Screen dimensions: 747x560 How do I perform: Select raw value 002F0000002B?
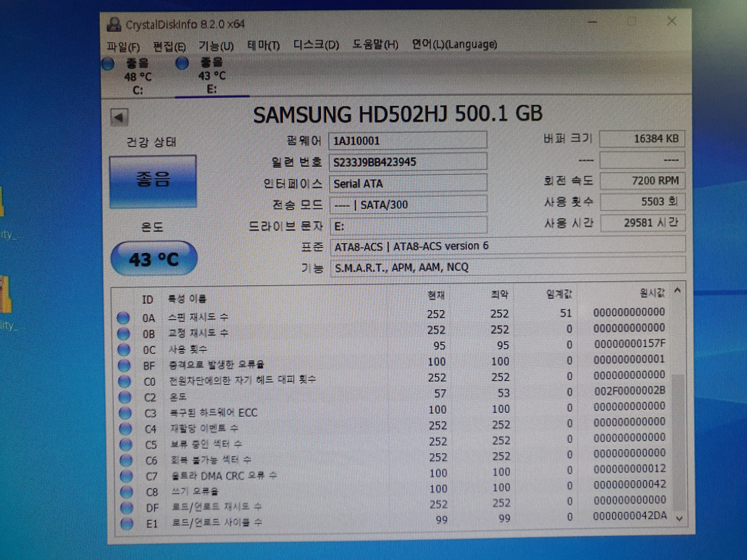pyautogui.click(x=630, y=391)
